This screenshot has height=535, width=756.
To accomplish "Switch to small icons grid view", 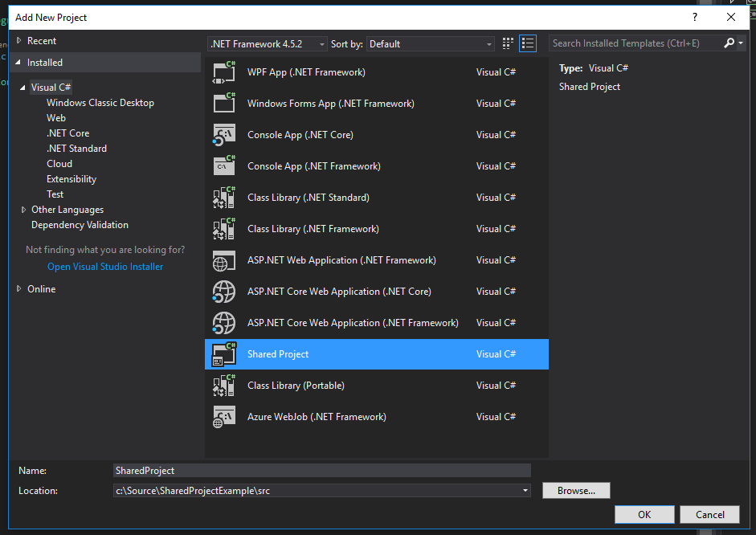I will 508,43.
